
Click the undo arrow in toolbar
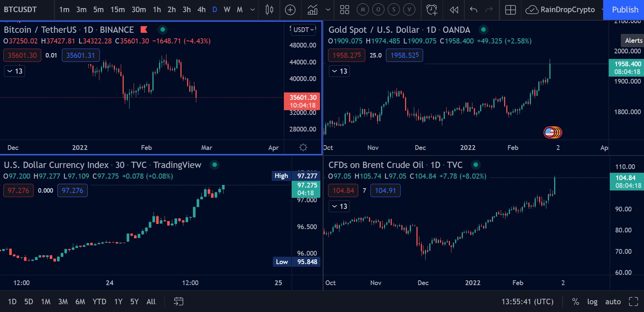[x=474, y=10]
